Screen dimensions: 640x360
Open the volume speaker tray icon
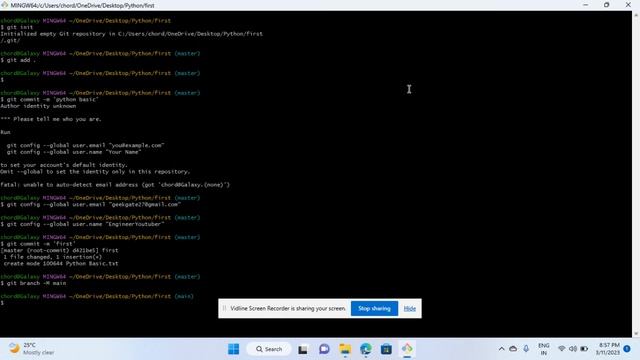coord(573,349)
